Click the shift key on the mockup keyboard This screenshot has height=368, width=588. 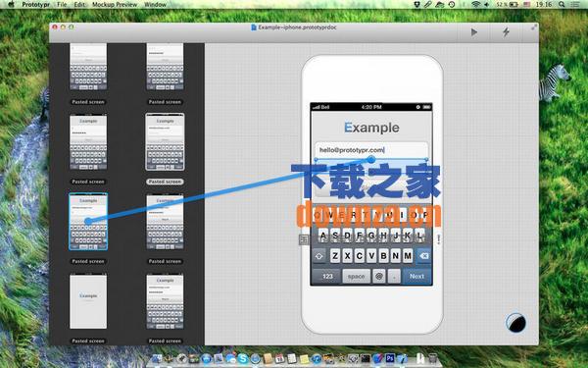coord(319,256)
